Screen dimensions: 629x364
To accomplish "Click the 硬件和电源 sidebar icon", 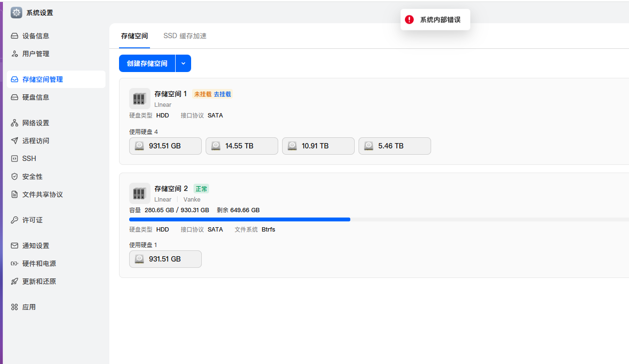I will tap(15, 263).
